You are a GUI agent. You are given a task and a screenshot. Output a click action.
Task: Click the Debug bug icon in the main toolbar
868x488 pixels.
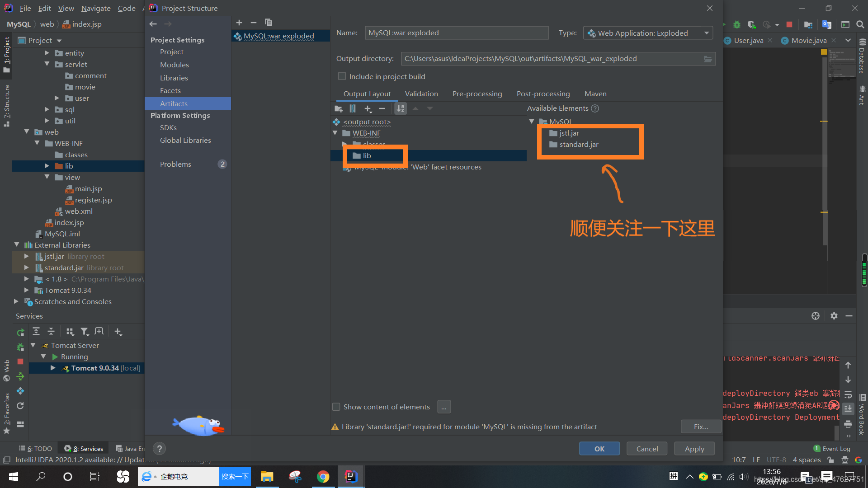click(737, 24)
